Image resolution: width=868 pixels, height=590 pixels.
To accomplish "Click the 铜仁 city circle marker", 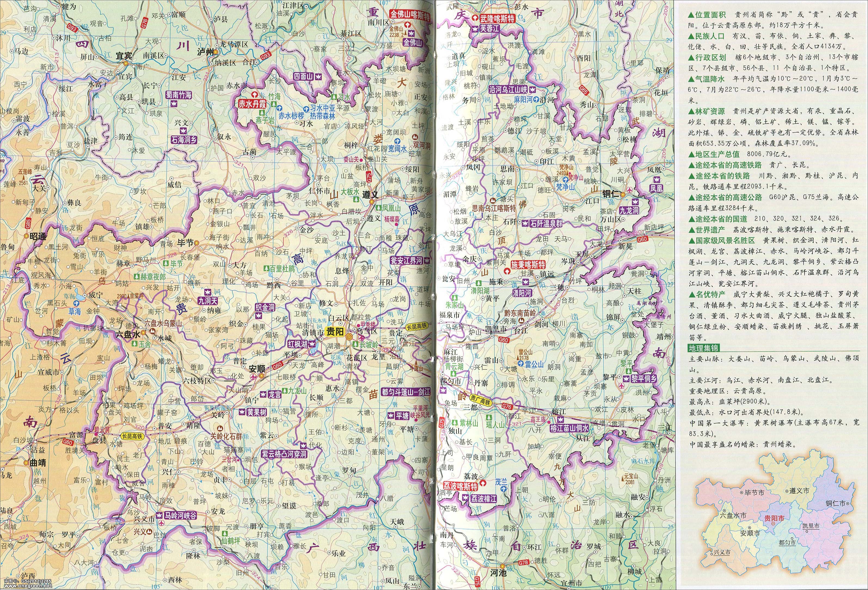I will (623, 194).
